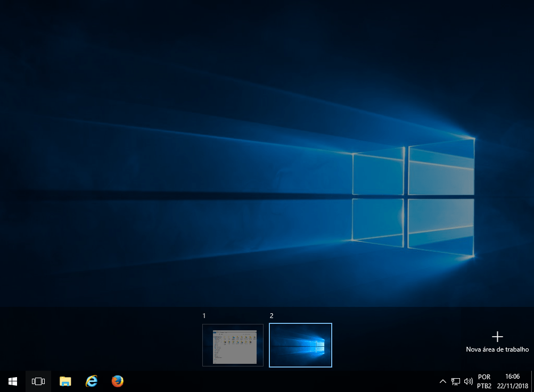Click the number 2 label above second desktop
The width and height of the screenshot is (534, 392).
tap(272, 316)
